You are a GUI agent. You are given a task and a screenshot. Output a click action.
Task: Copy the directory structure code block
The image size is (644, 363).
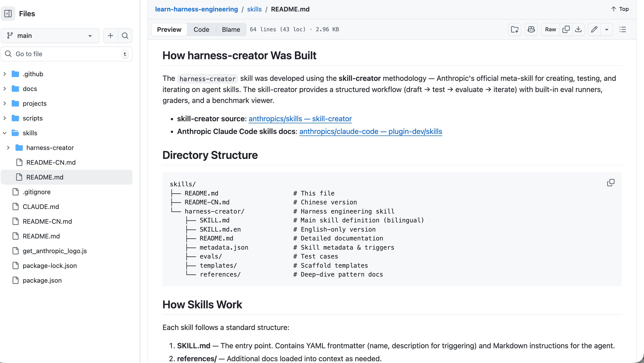click(x=610, y=183)
